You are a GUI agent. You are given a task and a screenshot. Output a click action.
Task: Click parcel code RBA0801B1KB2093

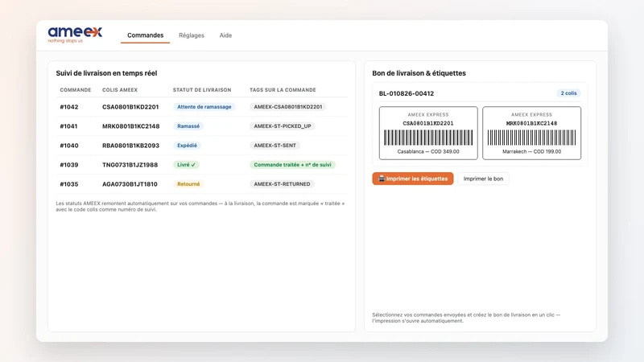coord(130,146)
